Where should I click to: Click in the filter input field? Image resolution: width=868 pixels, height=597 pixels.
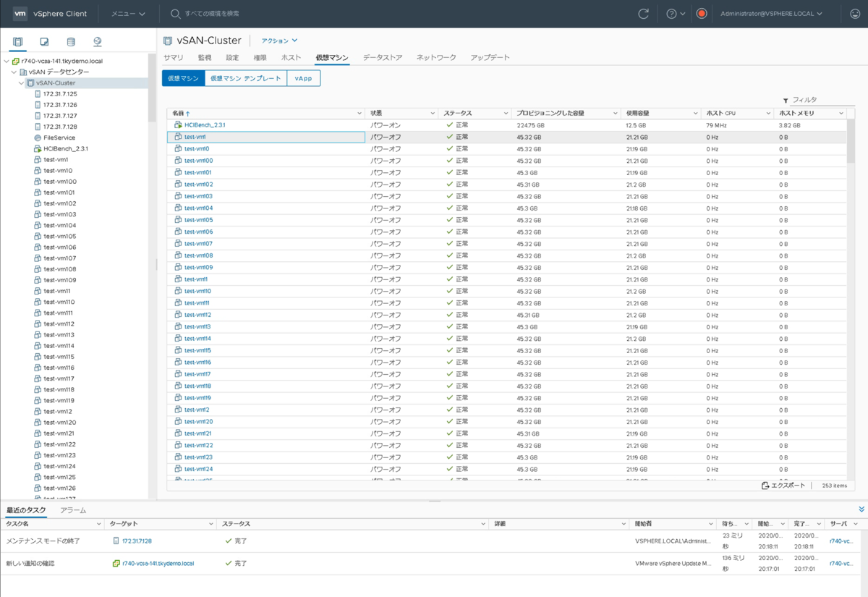pyautogui.click(x=823, y=101)
